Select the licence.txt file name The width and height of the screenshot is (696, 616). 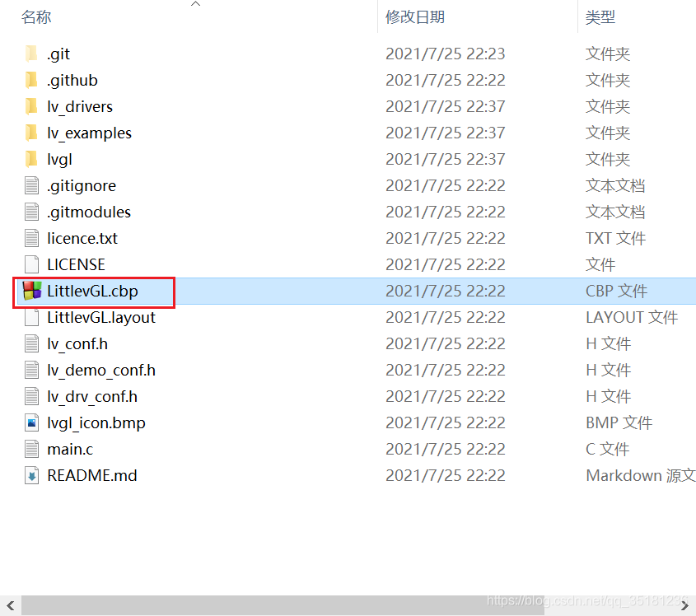pos(82,238)
